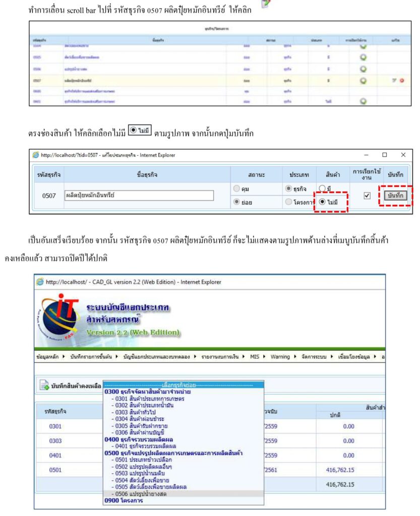
Task: Click the add-document icon beside บันทึกสินค้าคงเหลือ
Action: (44, 386)
